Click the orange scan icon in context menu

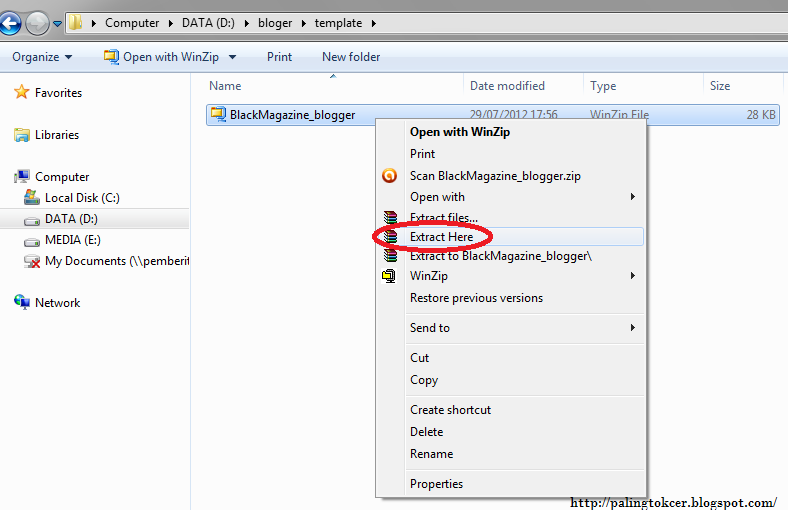click(x=389, y=175)
